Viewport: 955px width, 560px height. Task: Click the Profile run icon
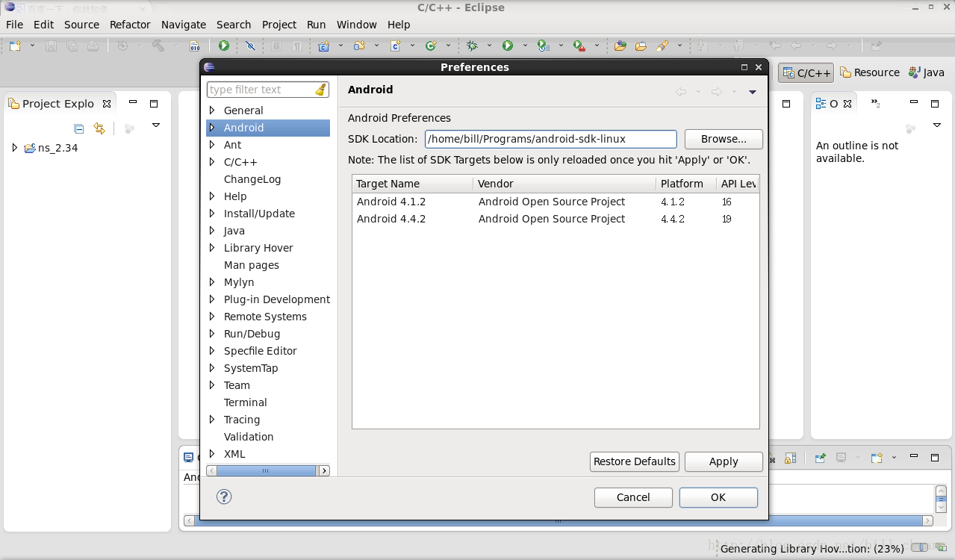coord(543,46)
